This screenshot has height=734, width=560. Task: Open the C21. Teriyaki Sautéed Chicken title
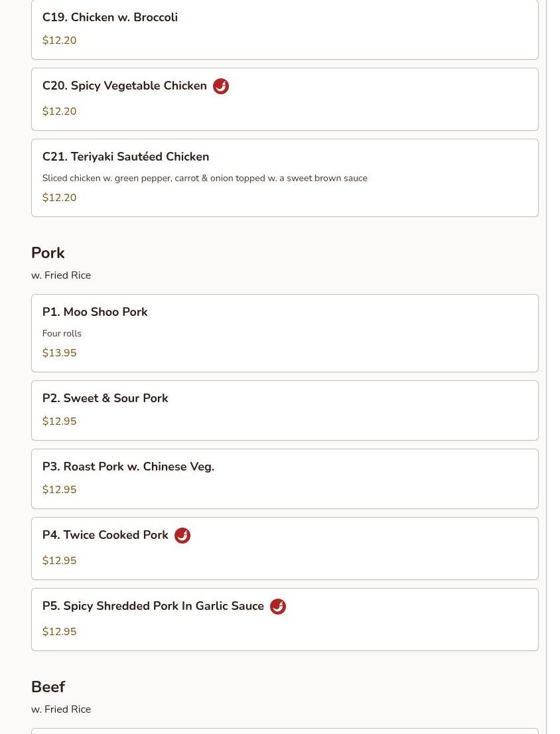pyautogui.click(x=125, y=157)
